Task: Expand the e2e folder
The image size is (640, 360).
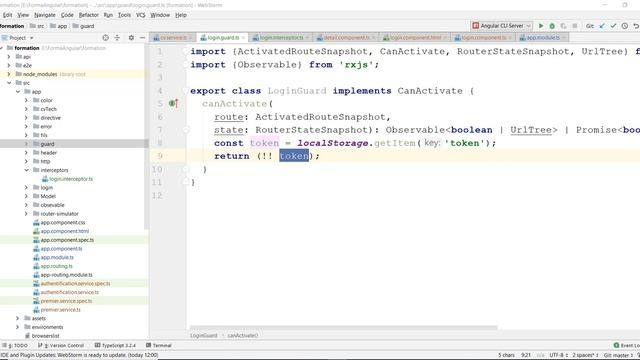Action: pyautogui.click(x=9, y=65)
